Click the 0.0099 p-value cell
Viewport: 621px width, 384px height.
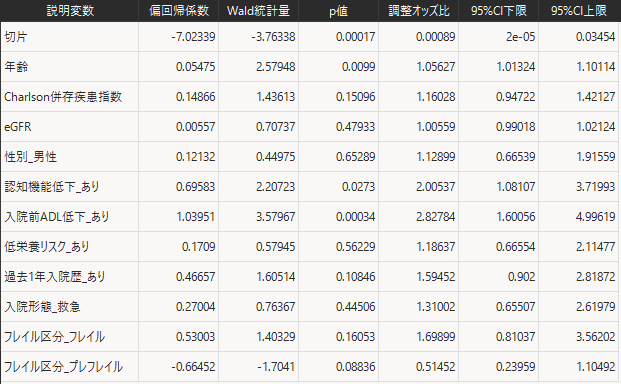[339, 67]
